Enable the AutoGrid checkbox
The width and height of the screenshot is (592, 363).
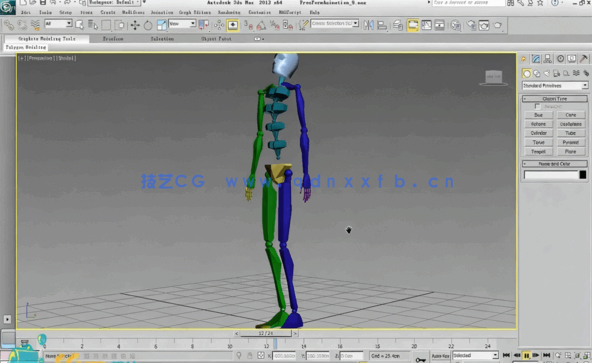[x=537, y=107]
